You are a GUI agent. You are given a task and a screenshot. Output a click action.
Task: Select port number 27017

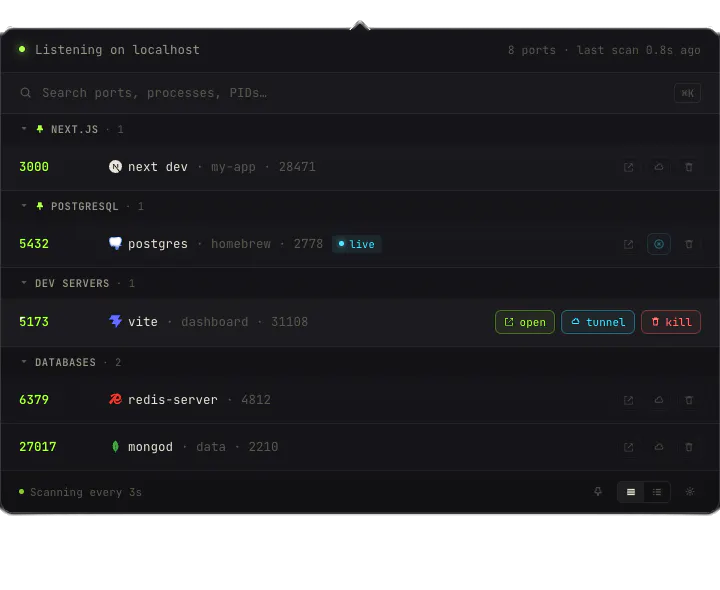38,447
